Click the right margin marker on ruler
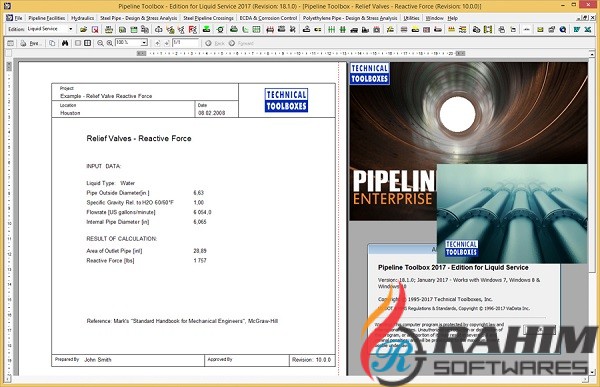The image size is (600, 387). (x=460, y=54)
